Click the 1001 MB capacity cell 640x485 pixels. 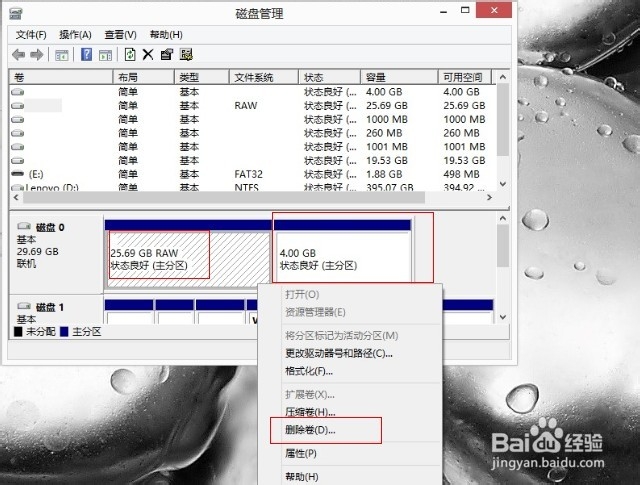pos(387,147)
